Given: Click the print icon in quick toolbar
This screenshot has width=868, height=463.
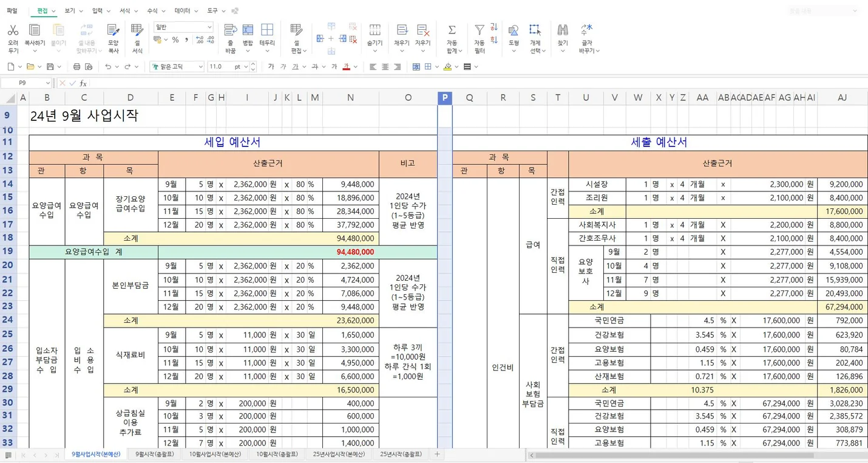Looking at the screenshot, I should (76, 67).
